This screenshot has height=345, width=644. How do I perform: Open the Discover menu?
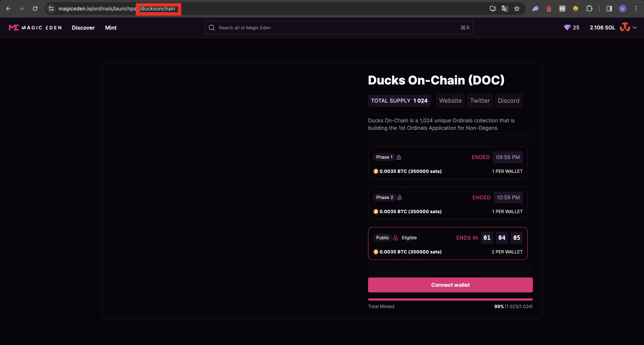tap(83, 28)
